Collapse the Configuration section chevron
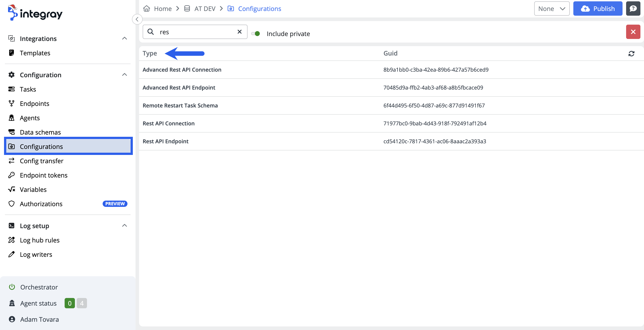The width and height of the screenshot is (644, 330). [x=124, y=75]
